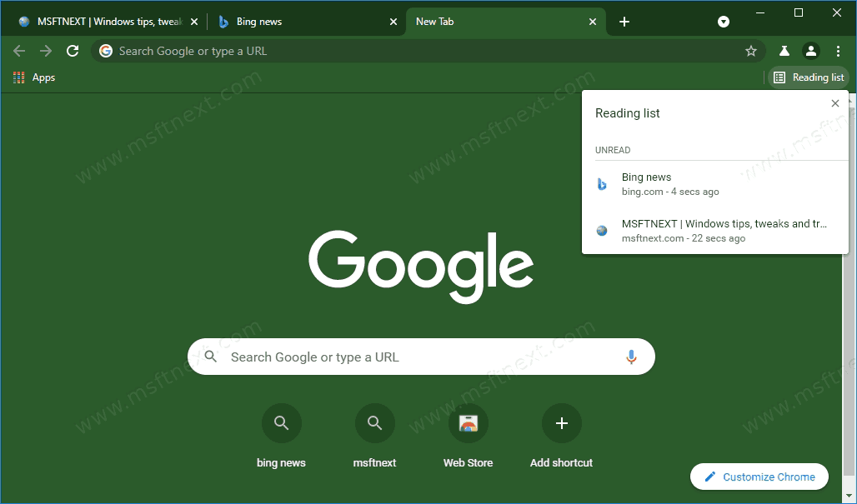The width and height of the screenshot is (857, 504).
Task: Open the Chrome experiments flask icon
Action: 784,51
